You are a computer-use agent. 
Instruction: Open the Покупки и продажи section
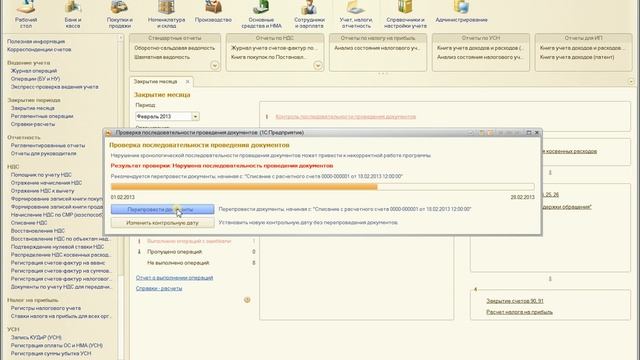coord(119,15)
